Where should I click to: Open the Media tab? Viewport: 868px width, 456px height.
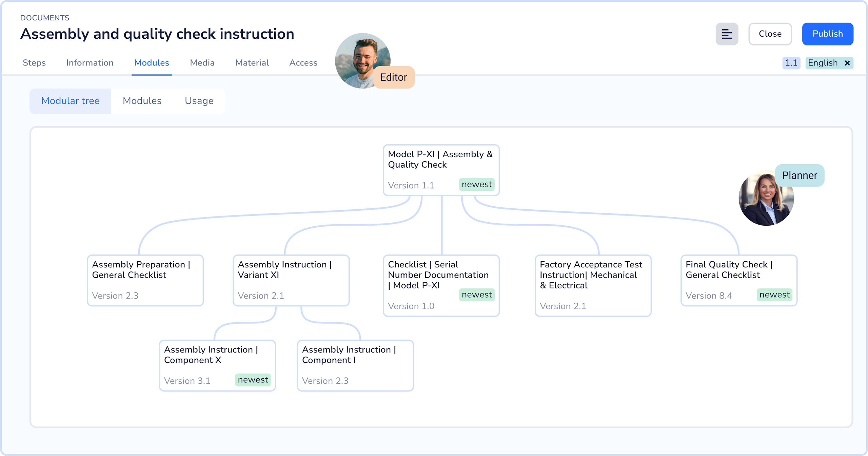click(202, 63)
